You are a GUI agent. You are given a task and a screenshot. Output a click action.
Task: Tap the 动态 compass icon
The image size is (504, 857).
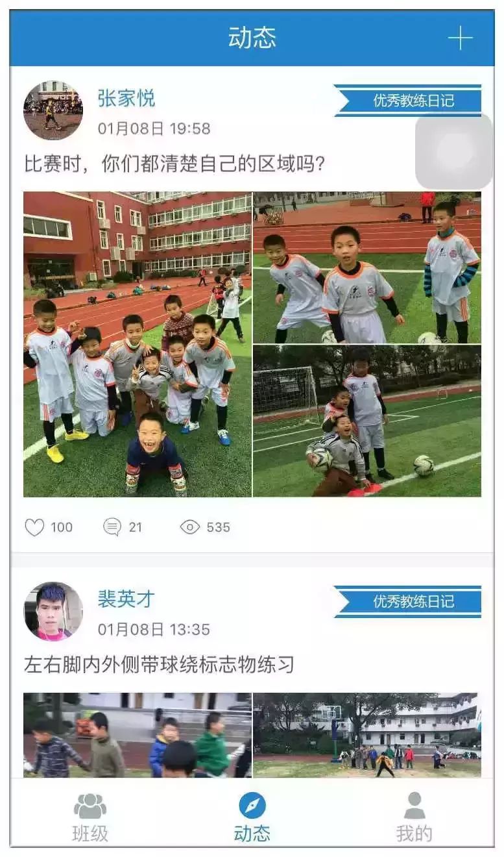coord(252,806)
